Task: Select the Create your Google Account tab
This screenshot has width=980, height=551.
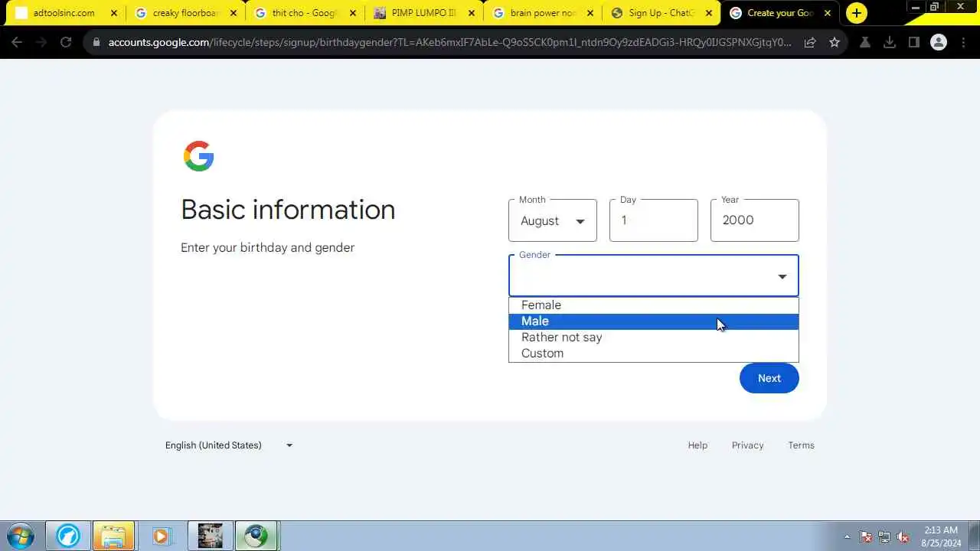Action: point(779,13)
